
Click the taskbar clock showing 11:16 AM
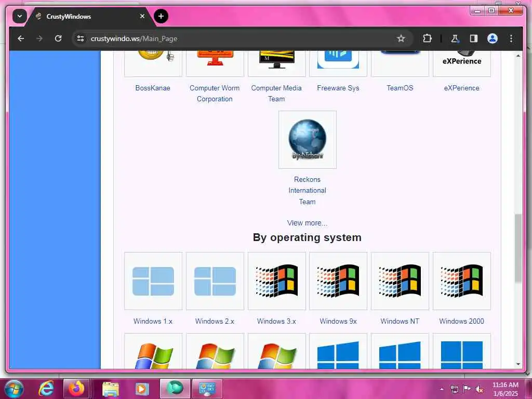coord(506,389)
